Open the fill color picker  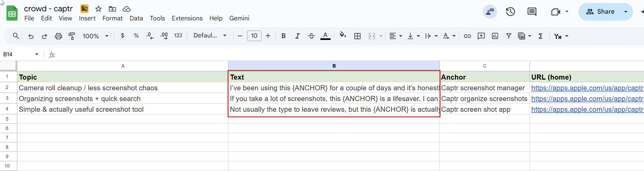[x=343, y=36]
